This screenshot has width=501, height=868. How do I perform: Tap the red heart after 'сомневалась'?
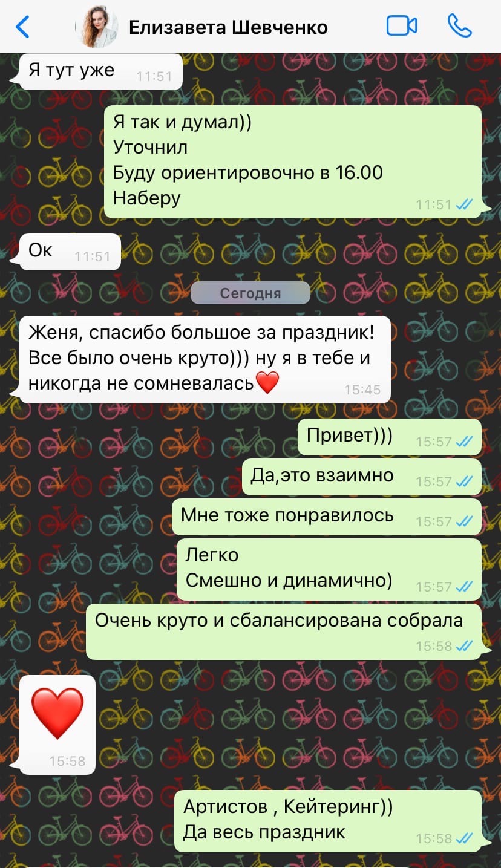[x=267, y=382]
